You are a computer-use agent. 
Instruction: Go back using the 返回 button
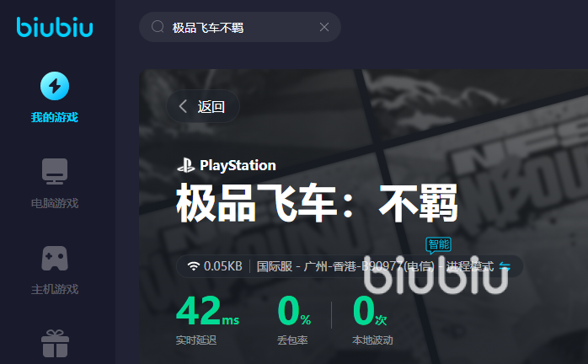[203, 106]
